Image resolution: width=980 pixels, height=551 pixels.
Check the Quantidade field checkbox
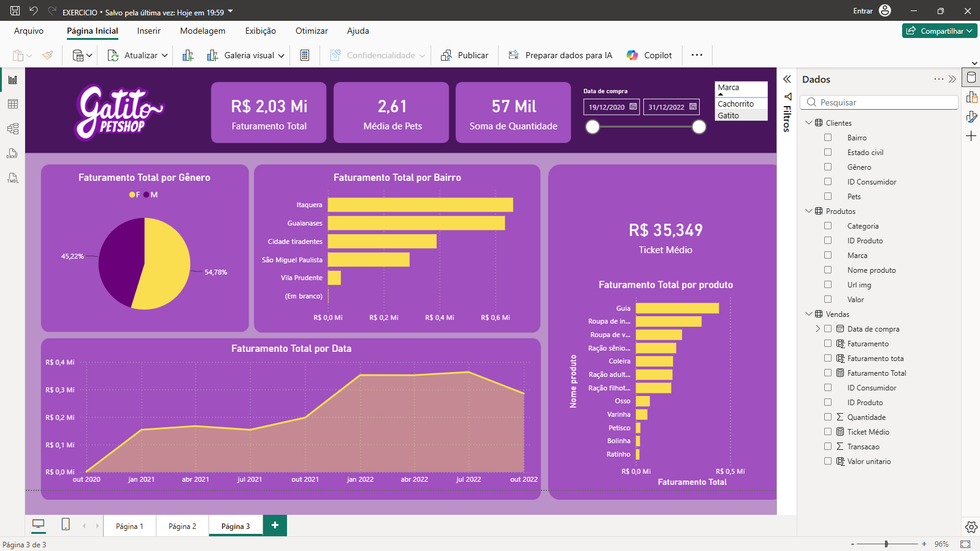click(828, 417)
